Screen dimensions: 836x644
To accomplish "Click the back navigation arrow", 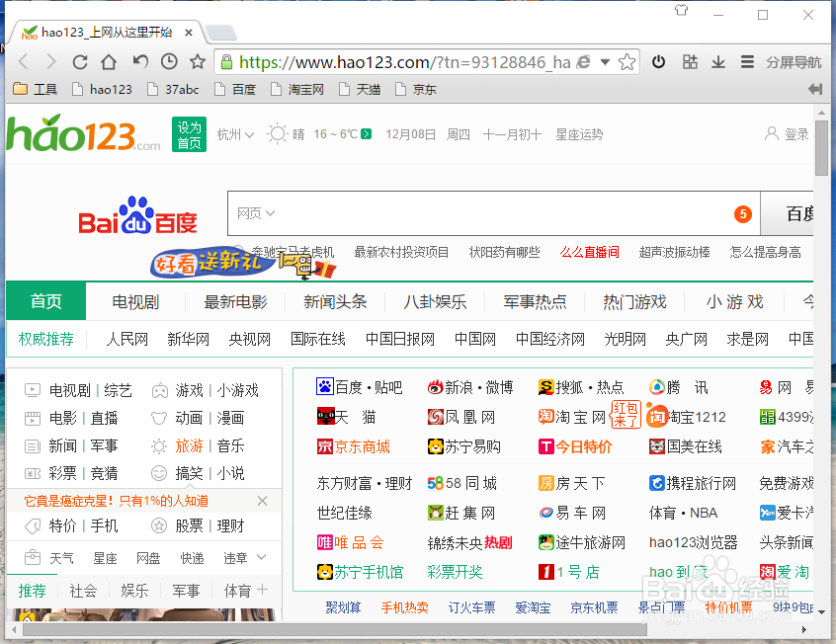I will tap(23, 61).
